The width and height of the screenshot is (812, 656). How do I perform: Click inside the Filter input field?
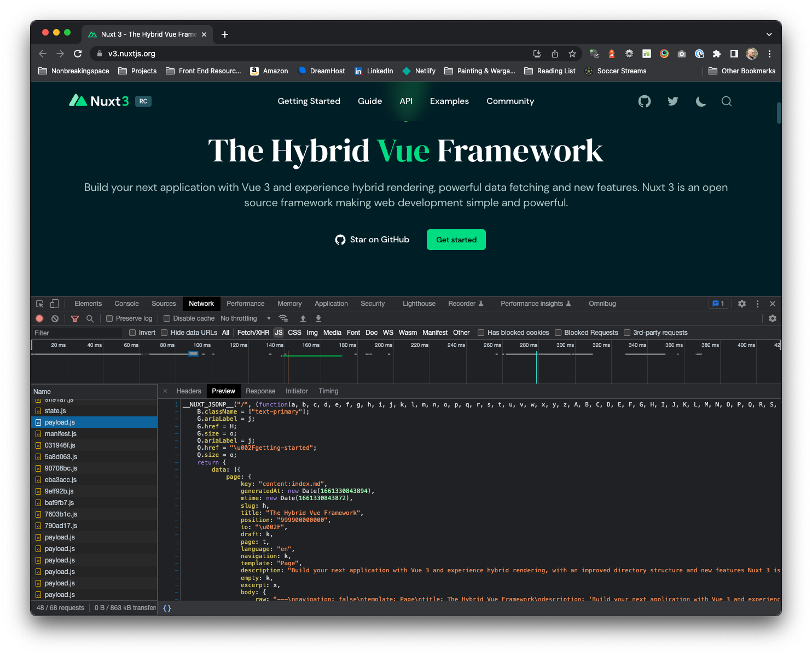coord(77,332)
